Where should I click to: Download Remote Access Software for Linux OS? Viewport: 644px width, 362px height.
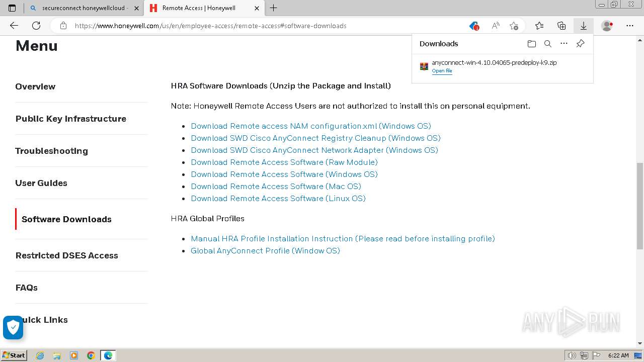[x=278, y=199]
